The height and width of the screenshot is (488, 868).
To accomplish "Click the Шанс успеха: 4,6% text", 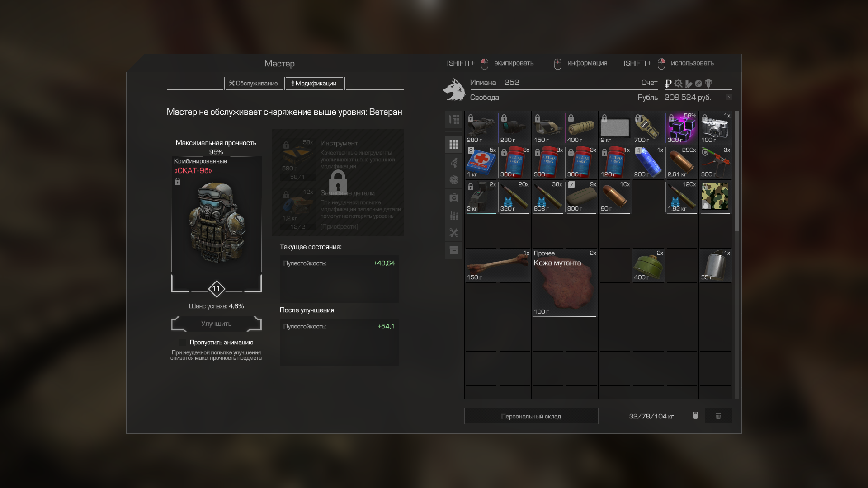I will [216, 306].
